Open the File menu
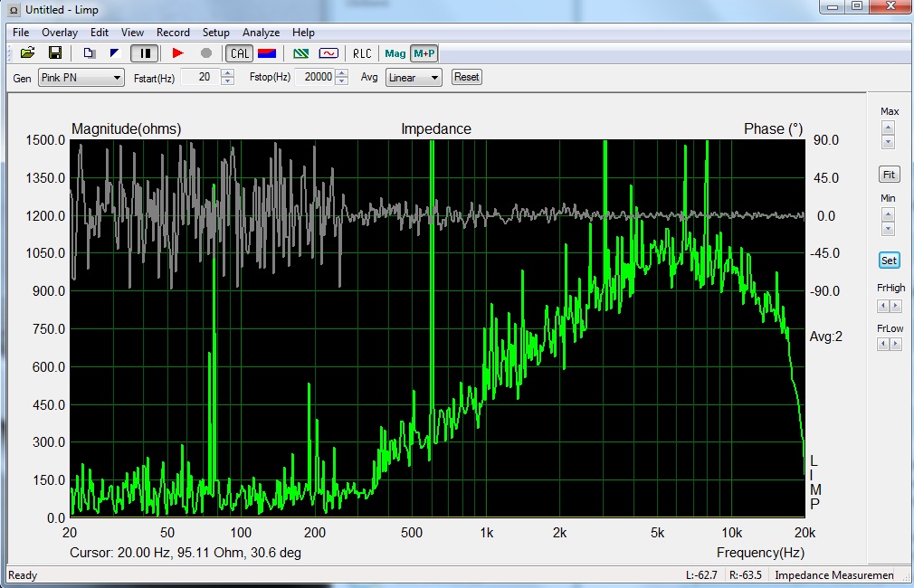Viewport: 914px width, 588px height. (21, 33)
